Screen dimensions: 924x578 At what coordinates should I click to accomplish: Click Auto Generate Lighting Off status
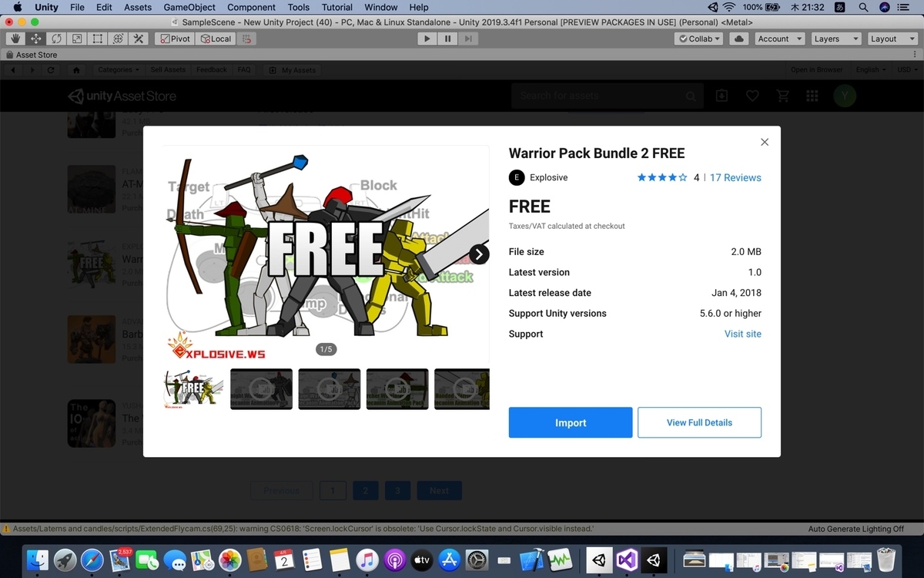(x=856, y=529)
